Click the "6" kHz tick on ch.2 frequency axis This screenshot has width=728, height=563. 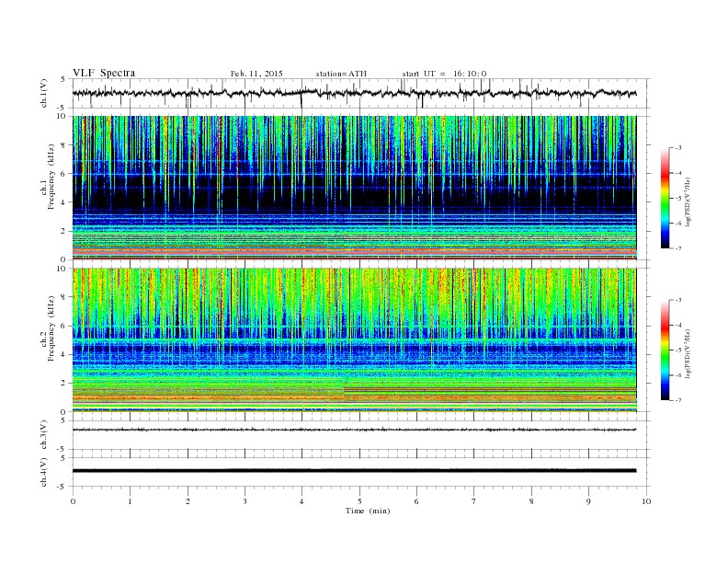pyautogui.click(x=63, y=326)
